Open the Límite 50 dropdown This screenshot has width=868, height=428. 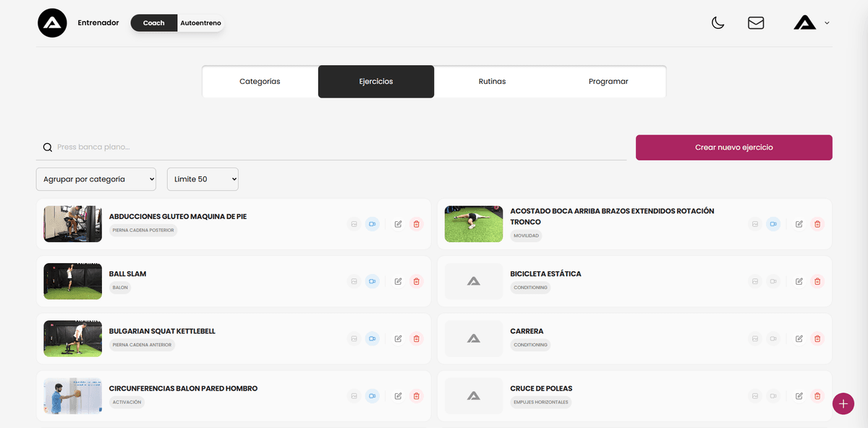203,179
